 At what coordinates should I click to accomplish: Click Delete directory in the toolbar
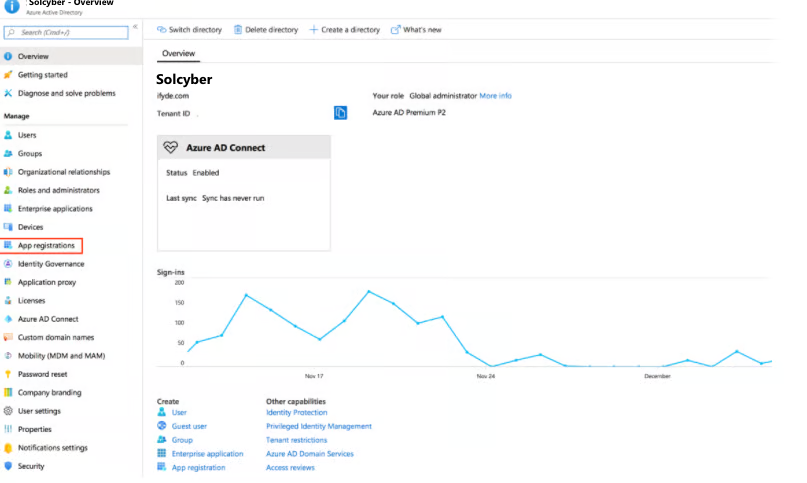click(x=266, y=30)
